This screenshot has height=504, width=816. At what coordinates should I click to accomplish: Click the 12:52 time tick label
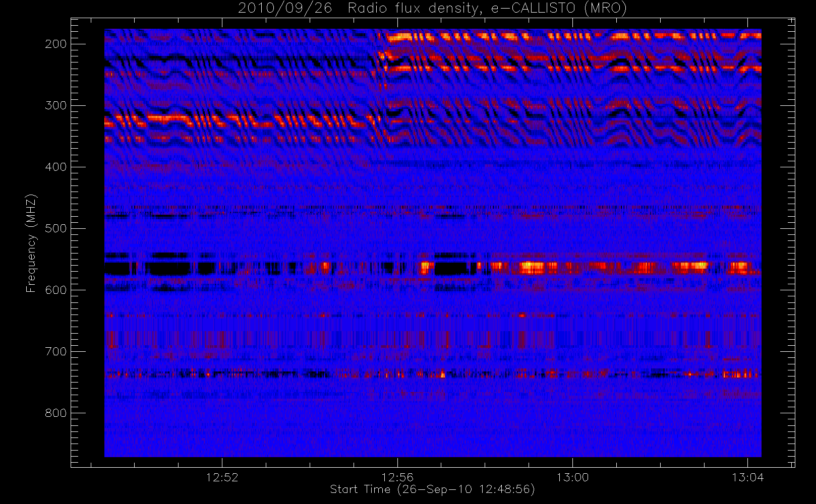click(x=222, y=477)
